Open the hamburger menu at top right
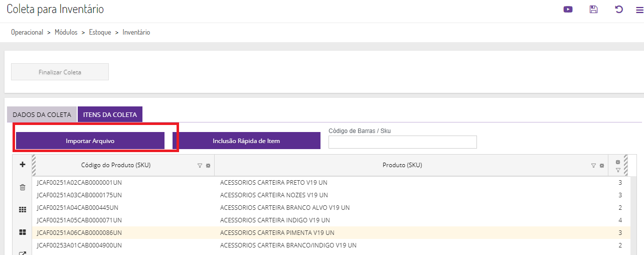The height and width of the screenshot is (255, 644). tap(639, 9)
